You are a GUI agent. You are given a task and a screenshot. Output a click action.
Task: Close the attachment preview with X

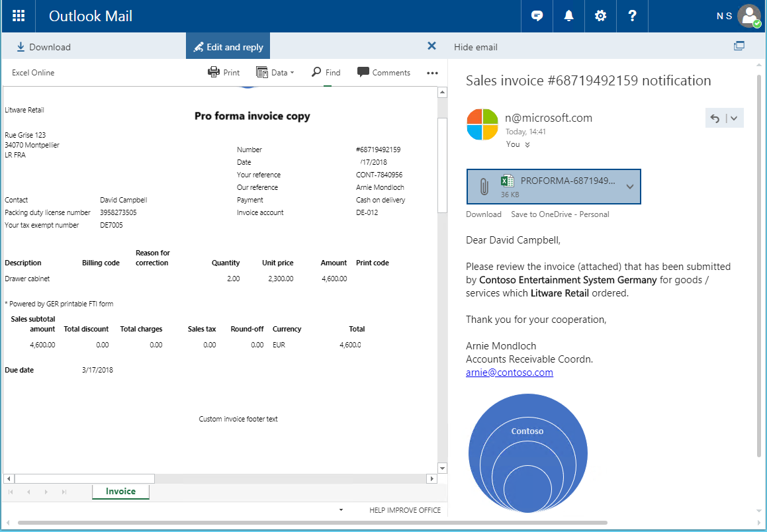(431, 46)
